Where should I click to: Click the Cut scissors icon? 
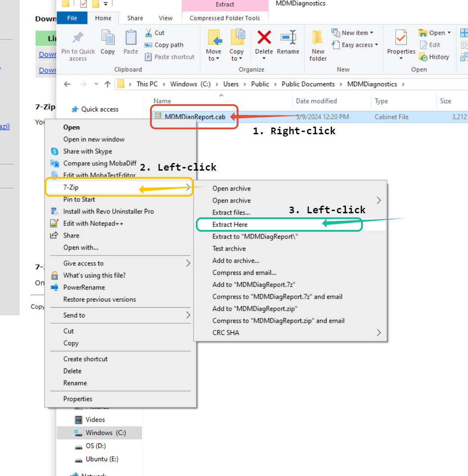pos(149,33)
